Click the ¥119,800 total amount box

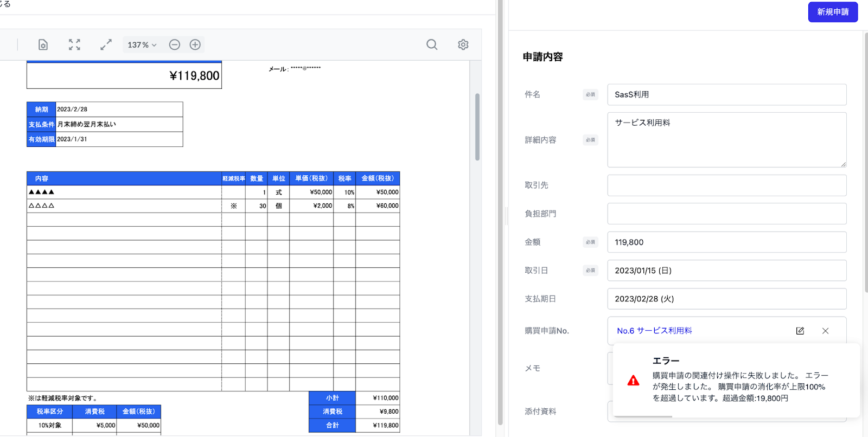[x=124, y=76]
